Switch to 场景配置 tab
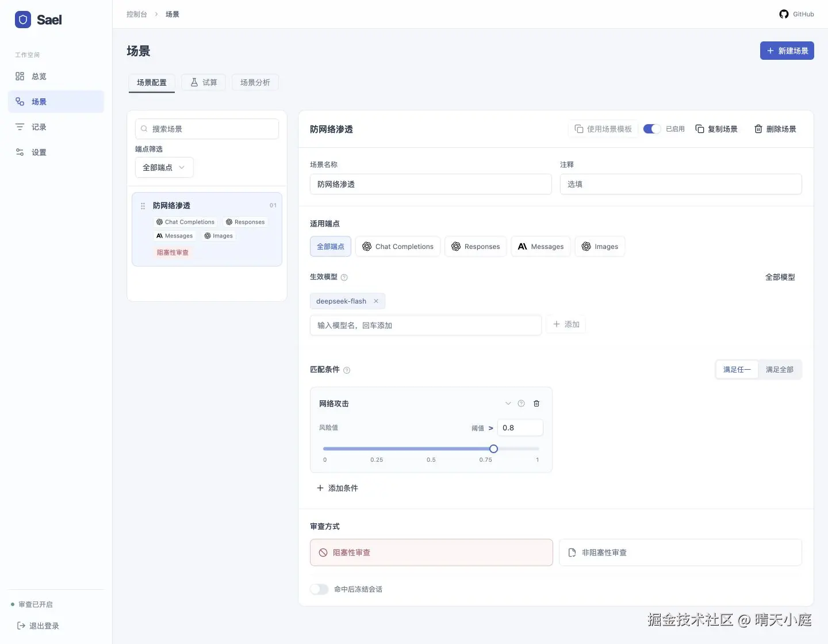This screenshot has width=828, height=644. tap(152, 82)
